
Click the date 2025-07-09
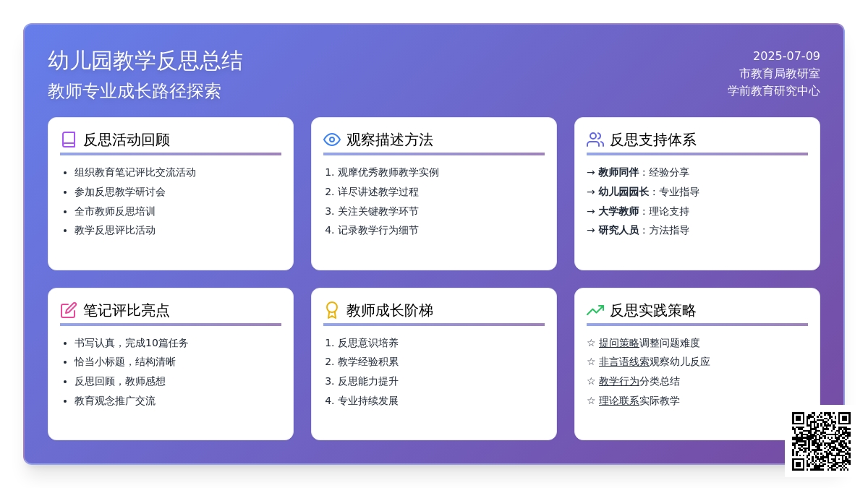(786, 56)
